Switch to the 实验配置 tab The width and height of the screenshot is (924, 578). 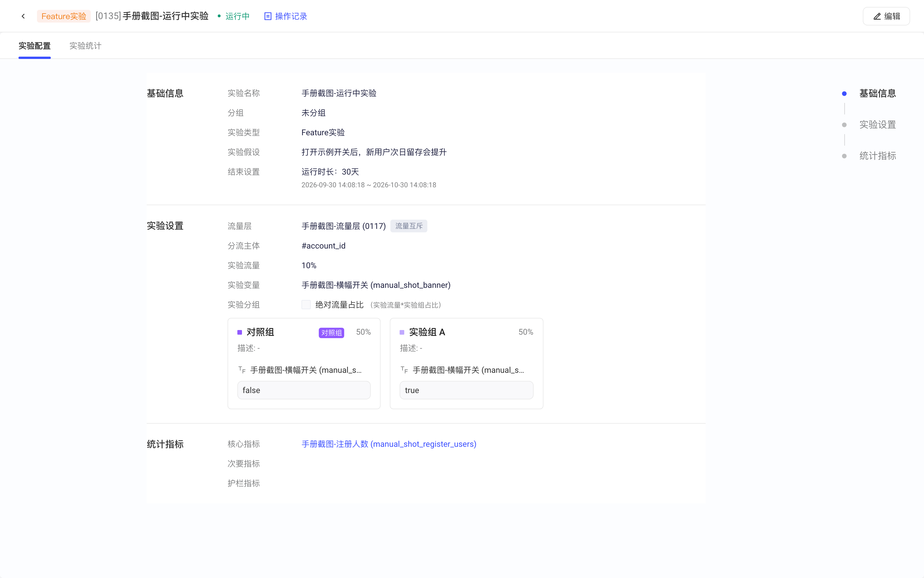[x=34, y=46]
